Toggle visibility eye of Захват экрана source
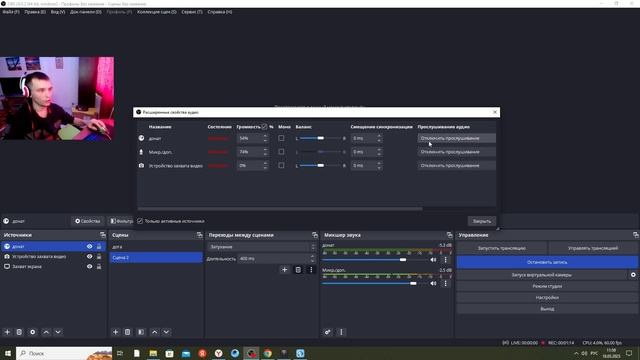Viewport: 640px width, 360px height. [x=89, y=267]
